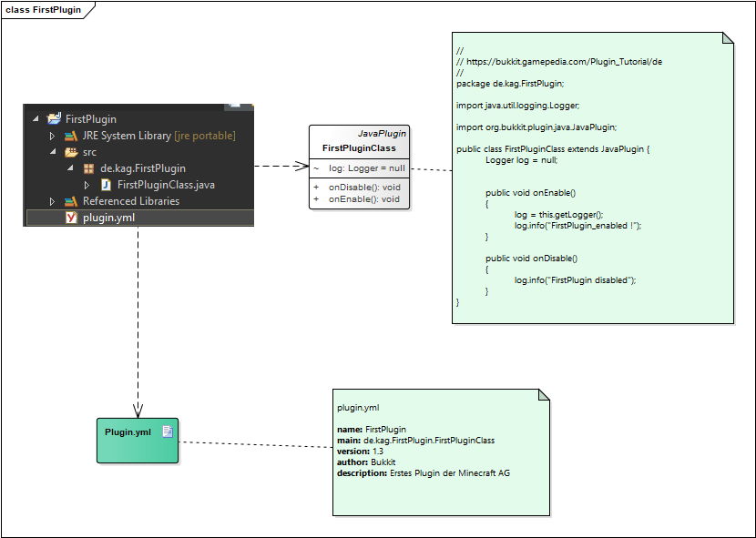Click the de.kag.FirstPlugin package icon

tap(88, 168)
